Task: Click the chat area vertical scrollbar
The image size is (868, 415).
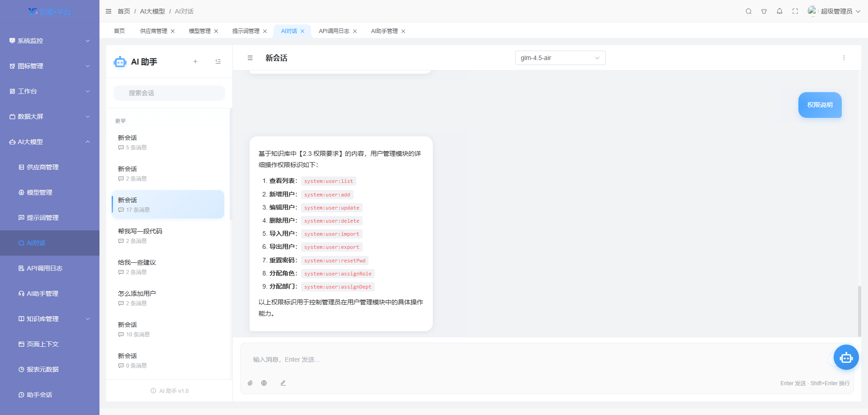Action: 859,311
